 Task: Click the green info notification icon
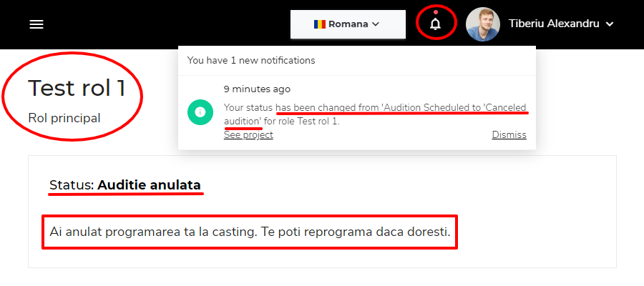pos(200,112)
